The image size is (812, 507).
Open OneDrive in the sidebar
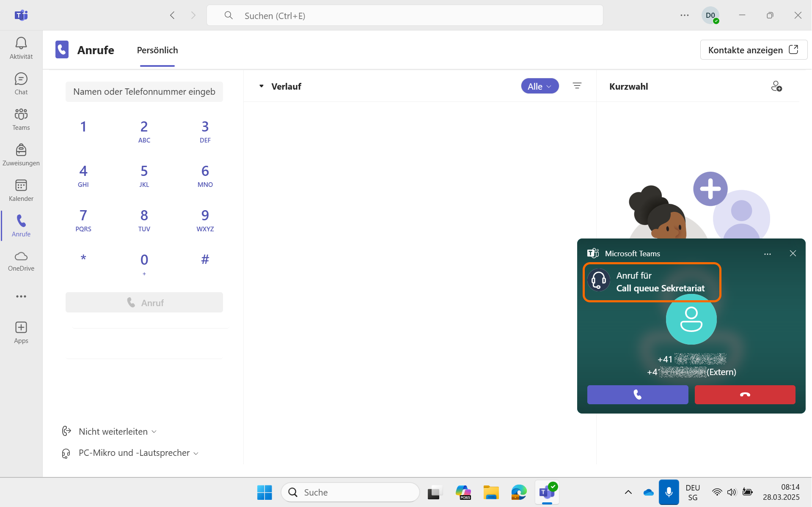pos(21,261)
